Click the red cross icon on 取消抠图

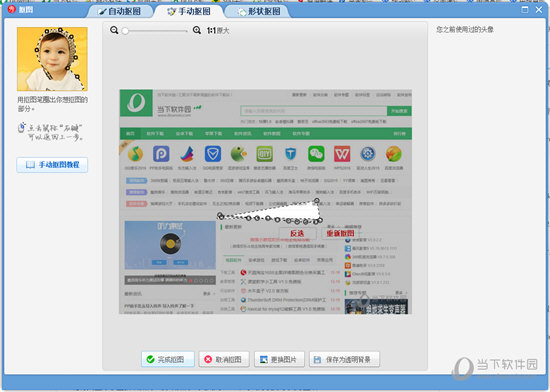coord(208,359)
